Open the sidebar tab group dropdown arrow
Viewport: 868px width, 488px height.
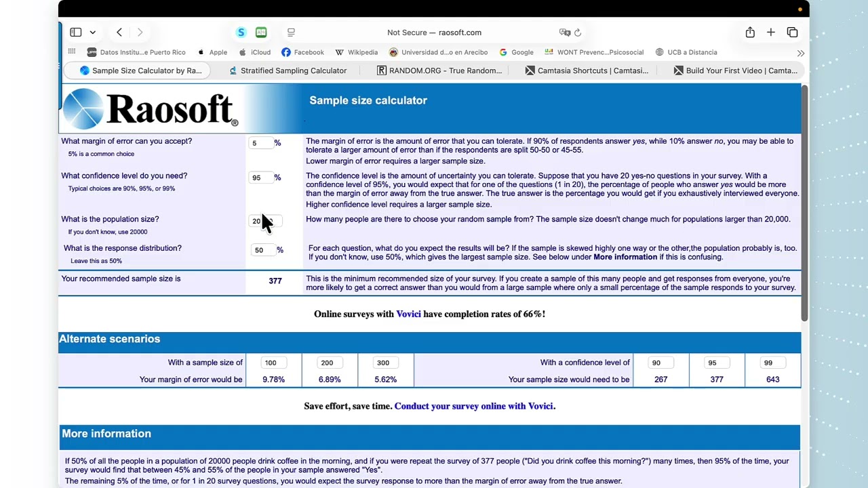pos(93,33)
